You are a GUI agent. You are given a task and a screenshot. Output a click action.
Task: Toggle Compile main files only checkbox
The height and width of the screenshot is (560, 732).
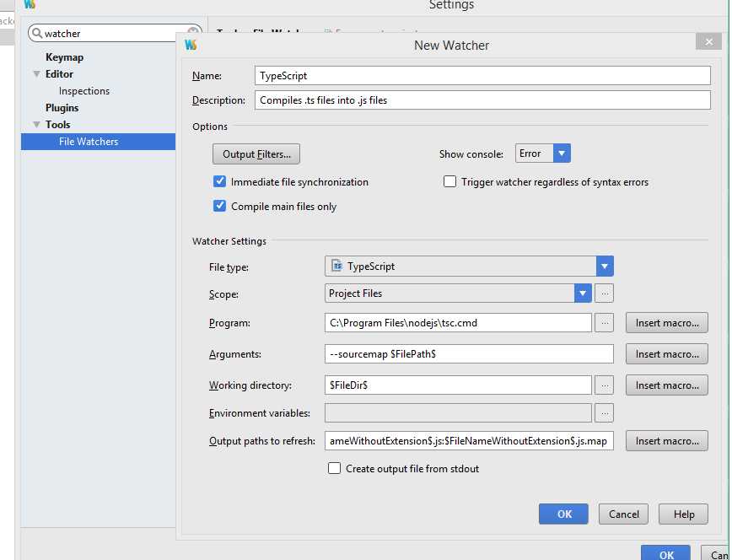coord(219,206)
